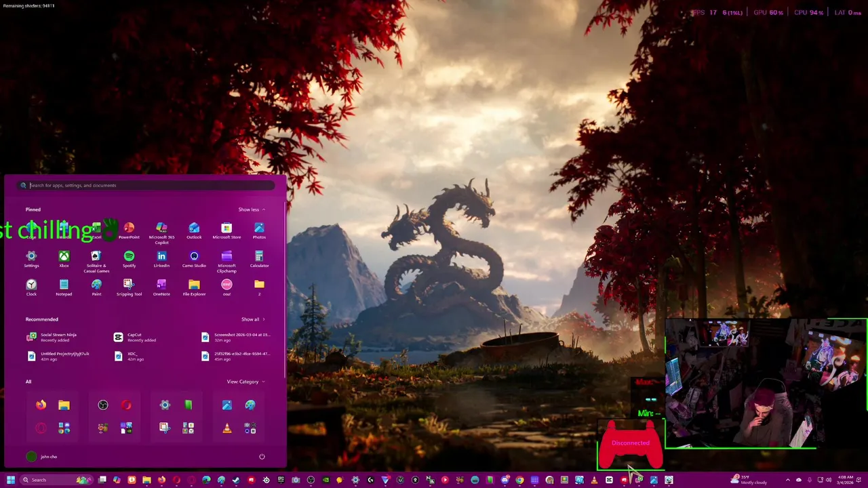Open john cho account menu
Screen dimensions: 868x488
coord(42,457)
